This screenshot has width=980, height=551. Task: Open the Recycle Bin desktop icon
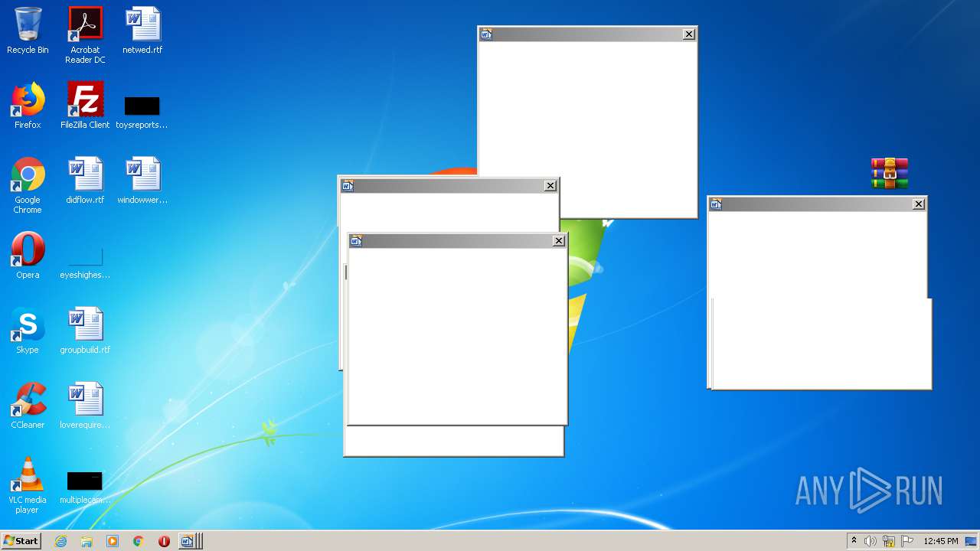[x=28, y=31]
